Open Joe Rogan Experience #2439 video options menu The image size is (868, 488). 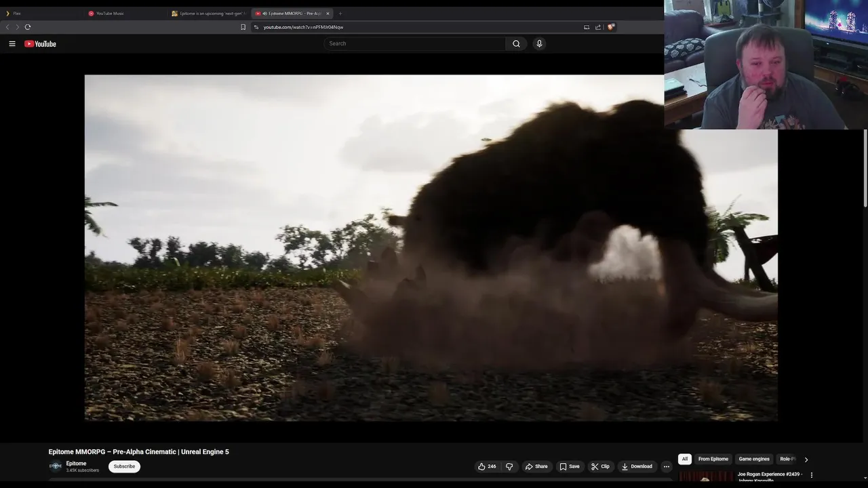pyautogui.click(x=812, y=475)
